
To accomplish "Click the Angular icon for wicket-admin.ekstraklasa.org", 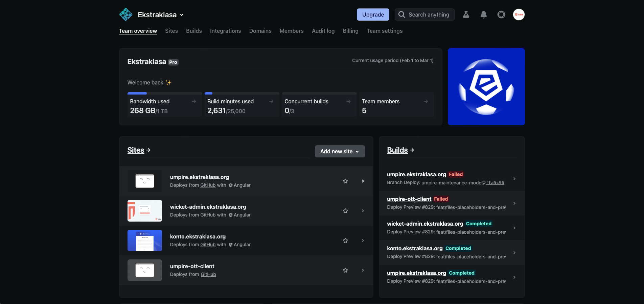I will [x=231, y=215].
